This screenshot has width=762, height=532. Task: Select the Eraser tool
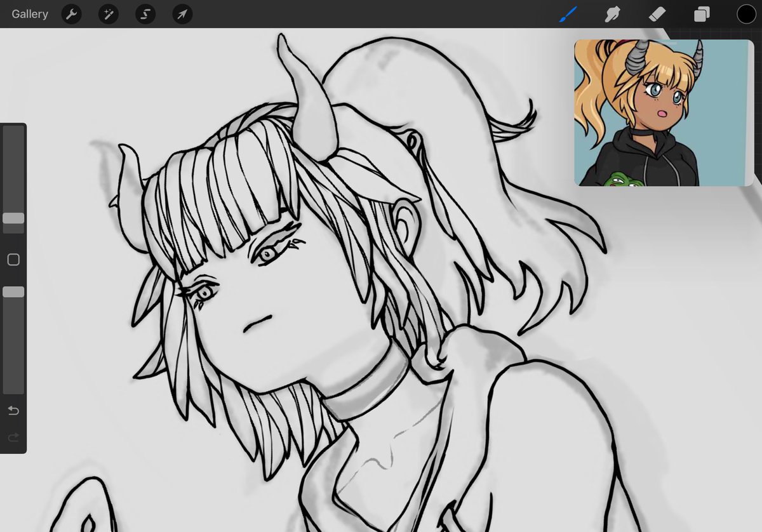pyautogui.click(x=657, y=13)
